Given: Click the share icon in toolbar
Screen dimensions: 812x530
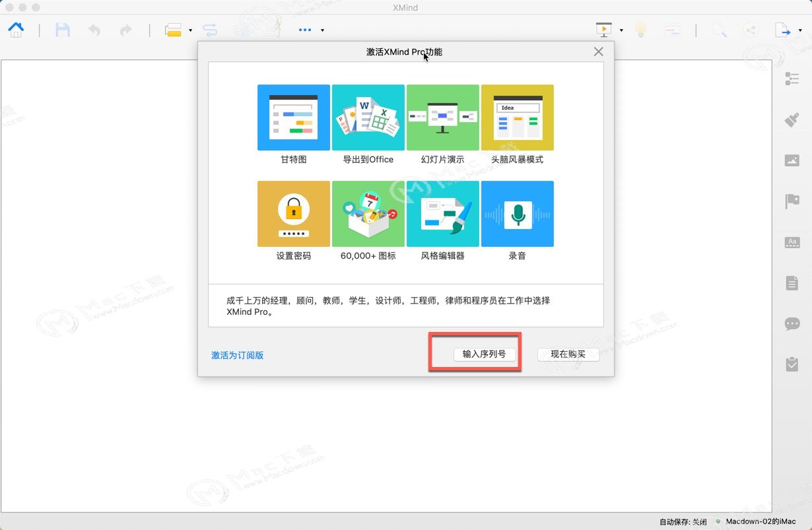Looking at the screenshot, I should (x=751, y=30).
